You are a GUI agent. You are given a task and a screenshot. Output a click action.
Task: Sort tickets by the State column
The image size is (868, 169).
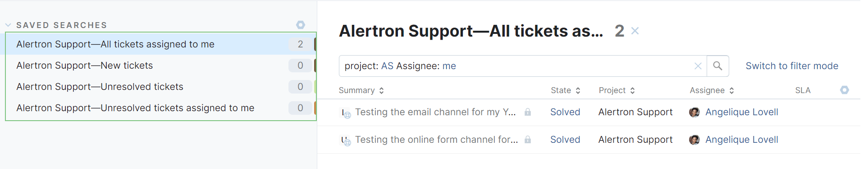(x=565, y=90)
